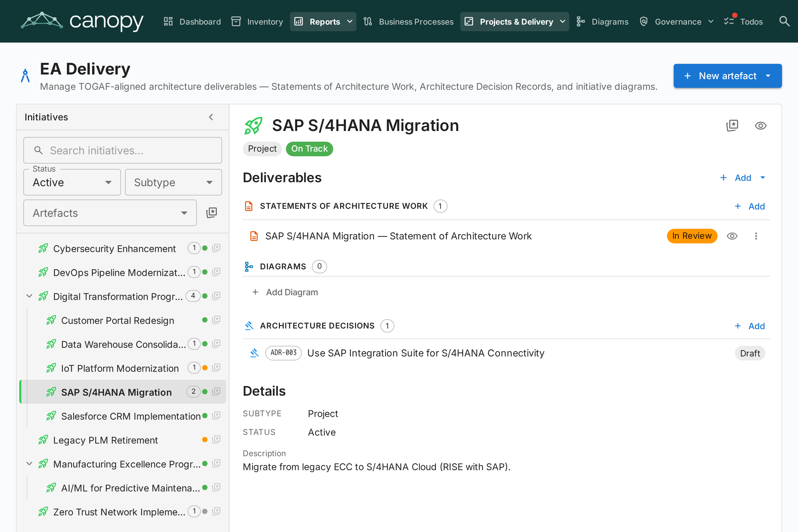The height and width of the screenshot is (532, 798).
Task: Go to Dashboard in top navigation
Action: coord(192,22)
